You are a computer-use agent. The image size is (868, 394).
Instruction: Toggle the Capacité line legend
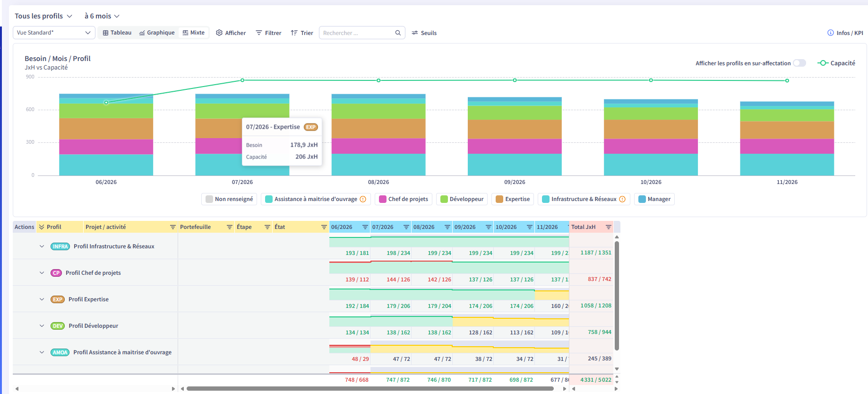[836, 63]
